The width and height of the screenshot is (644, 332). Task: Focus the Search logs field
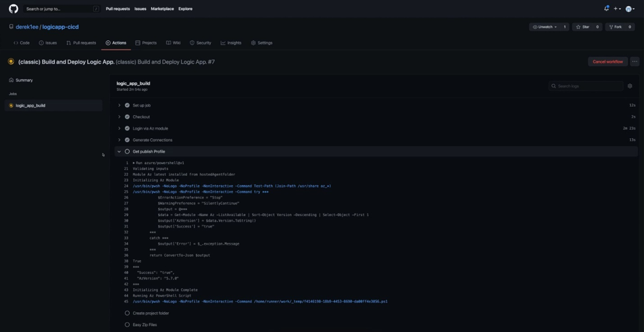pos(586,86)
